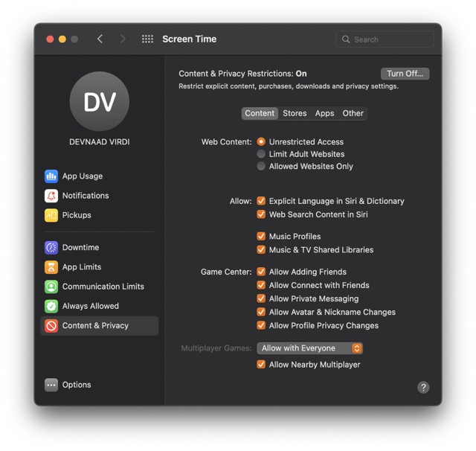
Task: Show all preferences grid icon
Action: click(147, 39)
